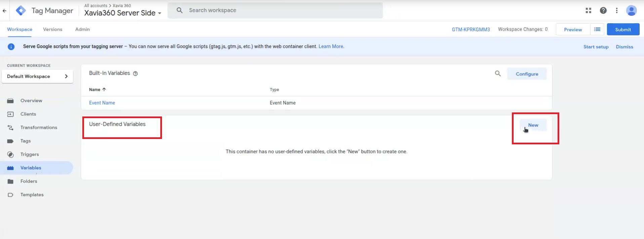This screenshot has width=644, height=239.
Task: Click the Triggers sidebar icon
Action: tap(10, 154)
